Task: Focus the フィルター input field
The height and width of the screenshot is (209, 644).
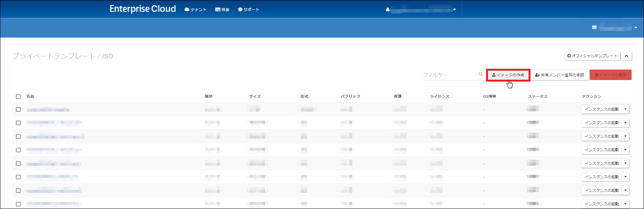Action: pos(449,75)
